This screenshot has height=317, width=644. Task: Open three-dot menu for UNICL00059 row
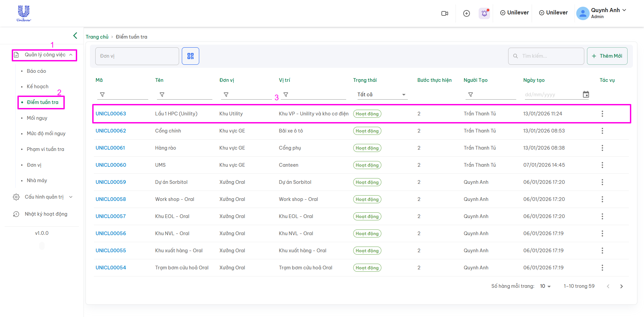602,182
